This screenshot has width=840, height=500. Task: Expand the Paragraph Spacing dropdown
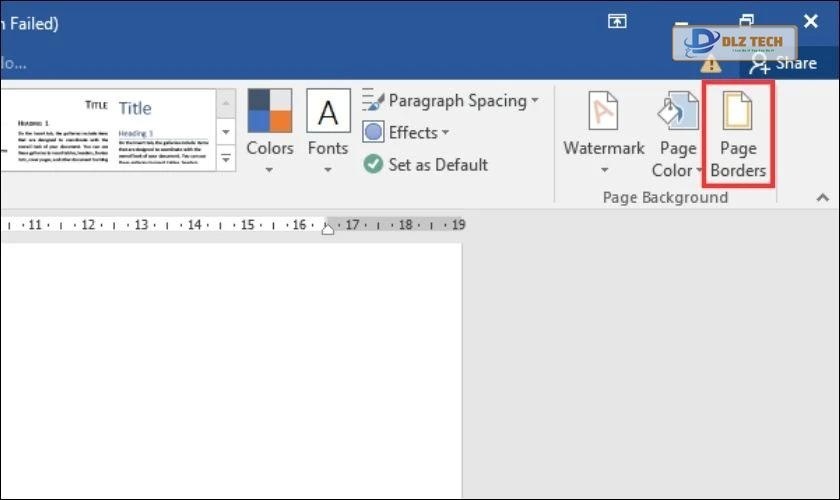pyautogui.click(x=450, y=101)
